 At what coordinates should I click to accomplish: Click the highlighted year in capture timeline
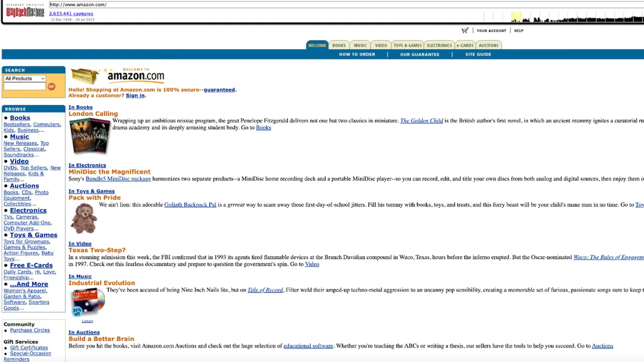pos(516,17)
